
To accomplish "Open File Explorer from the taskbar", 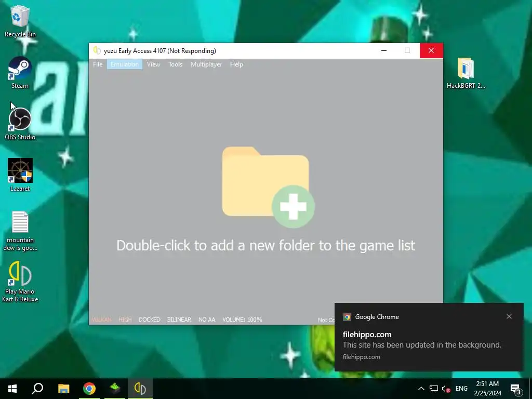I will click(63, 389).
